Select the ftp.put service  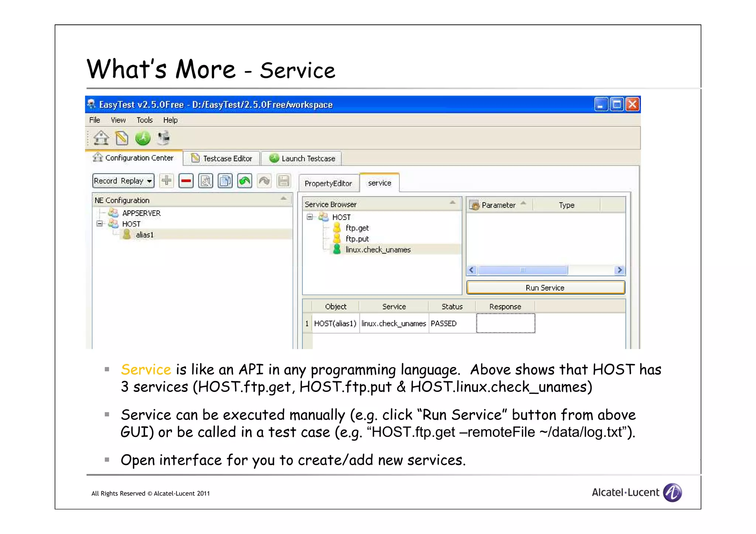tap(357, 239)
